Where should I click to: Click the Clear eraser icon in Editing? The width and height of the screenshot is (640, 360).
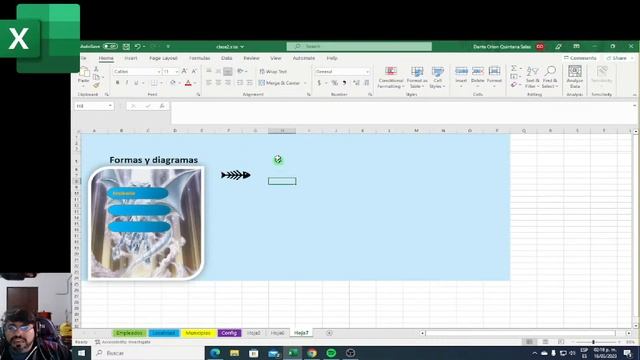click(x=514, y=84)
